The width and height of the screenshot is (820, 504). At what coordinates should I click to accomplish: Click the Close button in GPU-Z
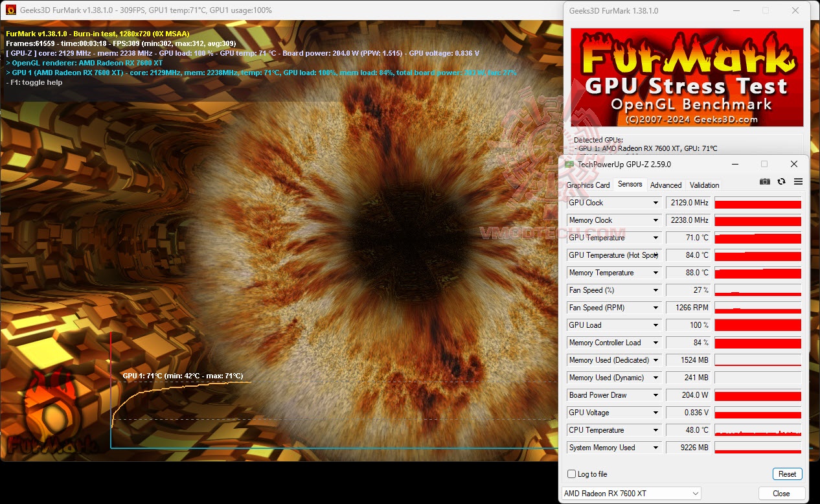click(x=781, y=494)
